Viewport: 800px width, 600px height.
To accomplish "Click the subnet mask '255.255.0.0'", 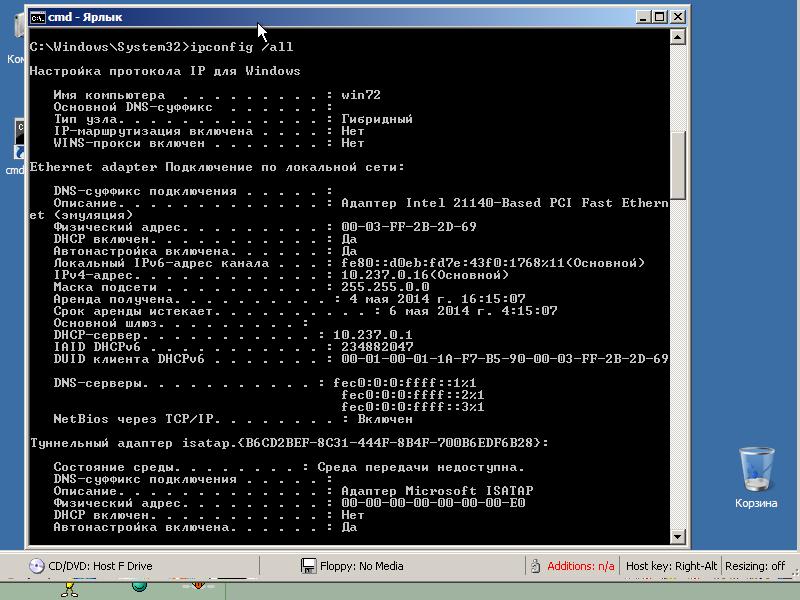I will coord(385,287).
